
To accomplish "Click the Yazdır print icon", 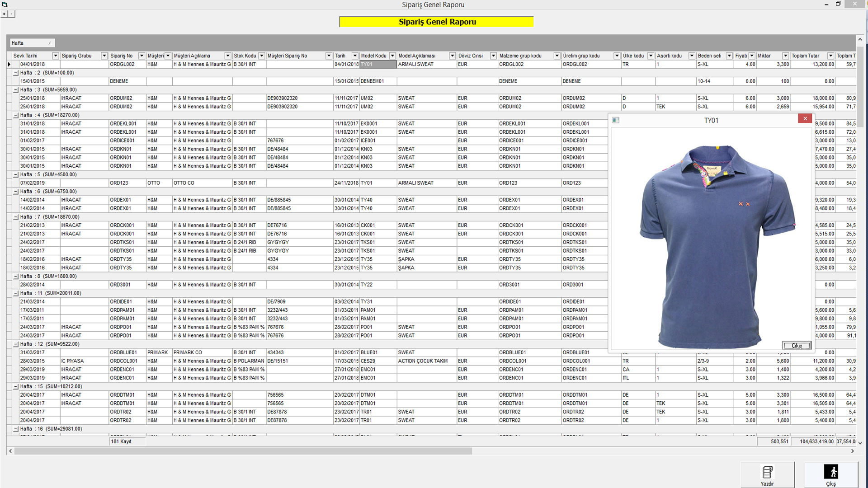I will tap(767, 473).
